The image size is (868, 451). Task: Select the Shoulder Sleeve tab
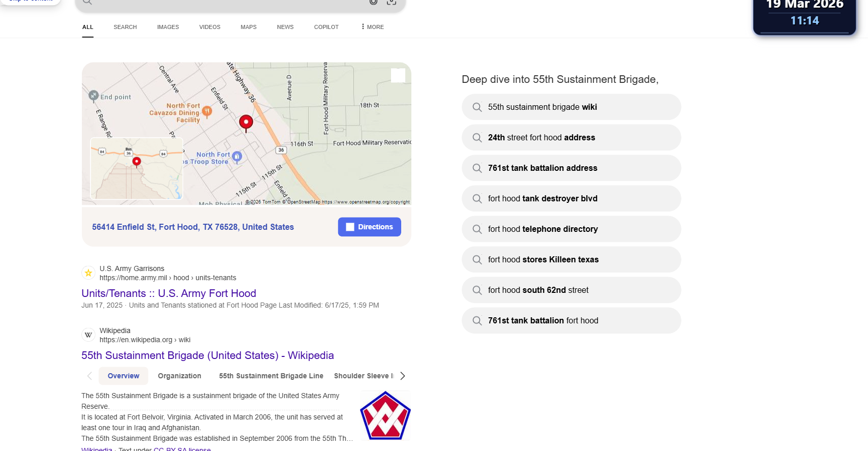click(x=364, y=376)
